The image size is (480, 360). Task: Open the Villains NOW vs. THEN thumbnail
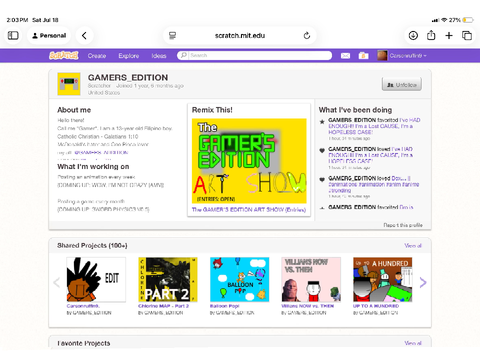tap(311, 279)
